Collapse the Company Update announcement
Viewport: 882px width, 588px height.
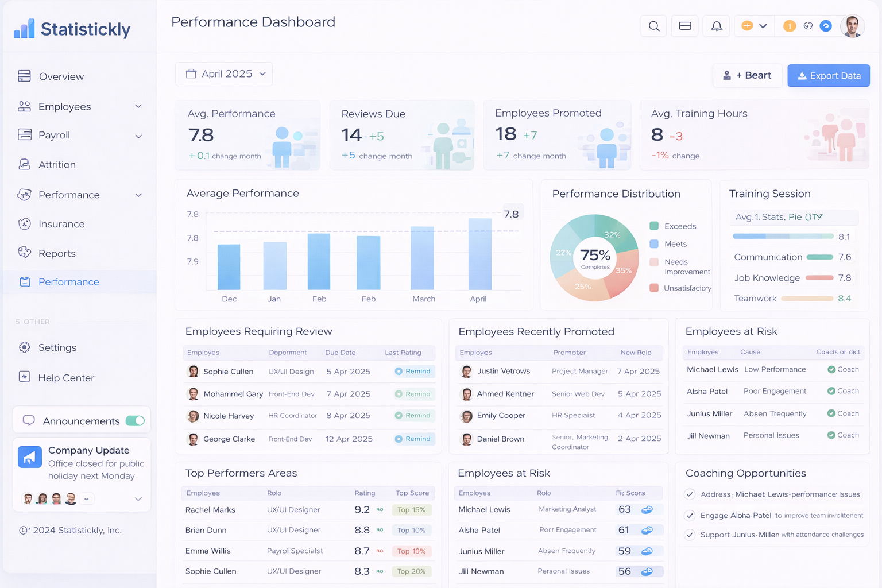(138, 499)
